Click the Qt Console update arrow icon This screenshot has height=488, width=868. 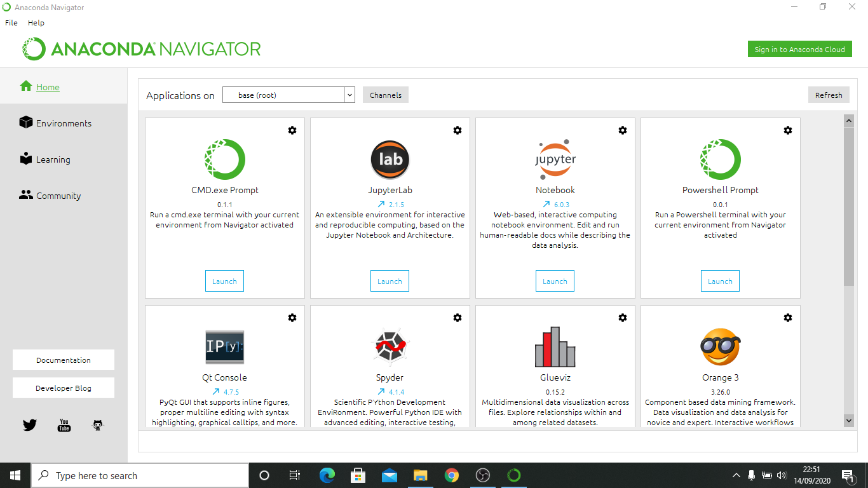point(216,392)
